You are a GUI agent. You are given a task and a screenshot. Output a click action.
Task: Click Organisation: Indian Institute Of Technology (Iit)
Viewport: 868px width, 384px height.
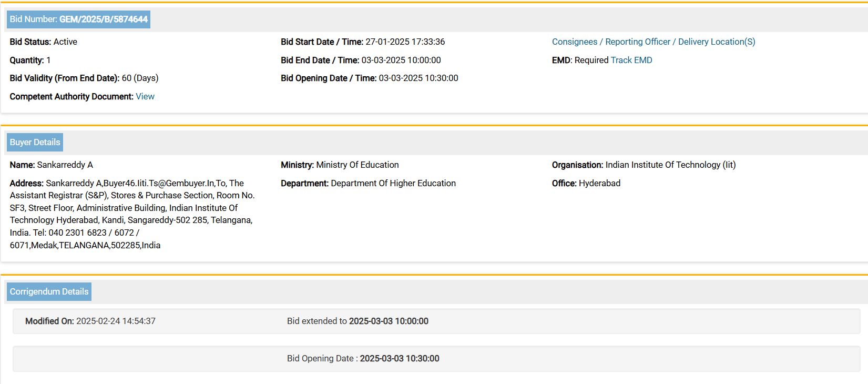pos(644,165)
